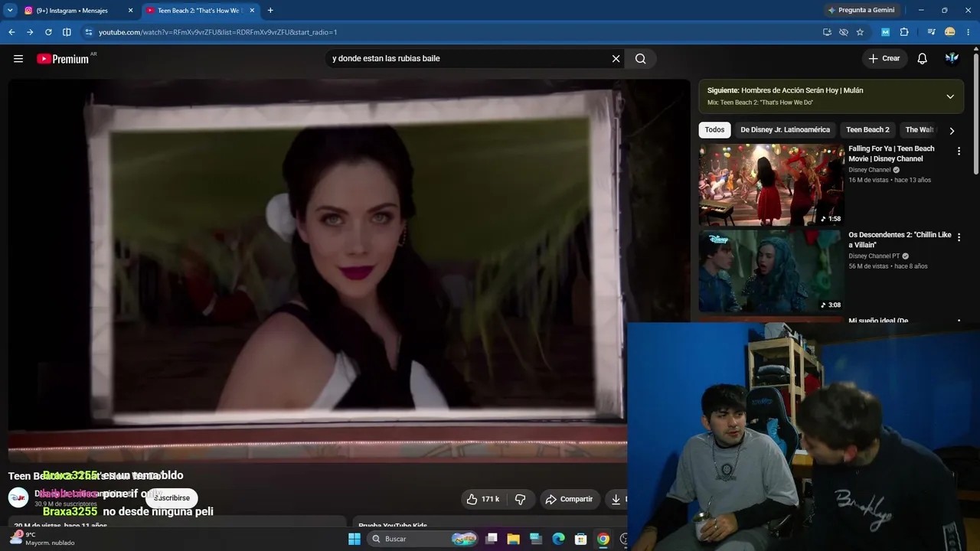Image resolution: width=980 pixels, height=551 pixels.
Task: Open Chrome three-dot menu
Action: click(x=968, y=32)
